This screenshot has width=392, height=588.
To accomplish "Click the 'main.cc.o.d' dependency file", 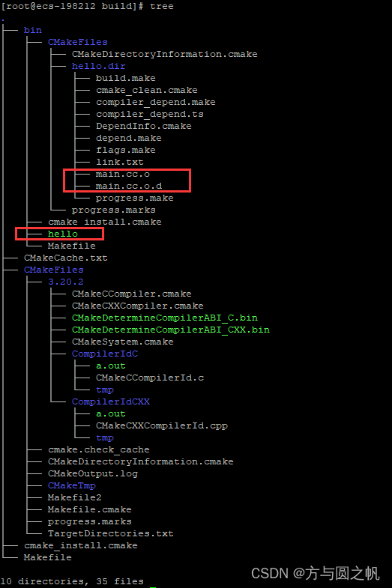I will pyautogui.click(x=129, y=187).
